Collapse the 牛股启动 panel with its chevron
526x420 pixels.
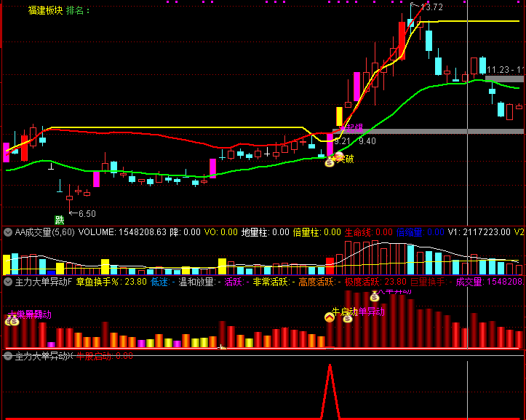click(8, 356)
